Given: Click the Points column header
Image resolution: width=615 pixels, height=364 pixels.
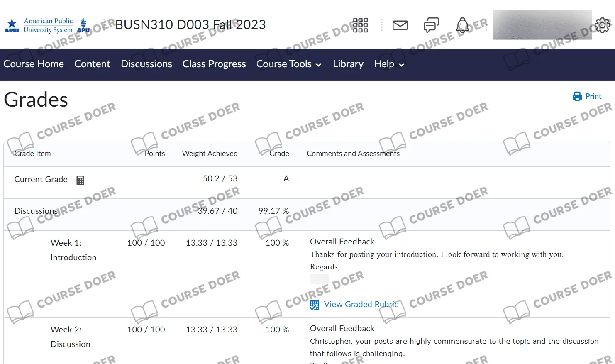Looking at the screenshot, I should click(155, 154).
